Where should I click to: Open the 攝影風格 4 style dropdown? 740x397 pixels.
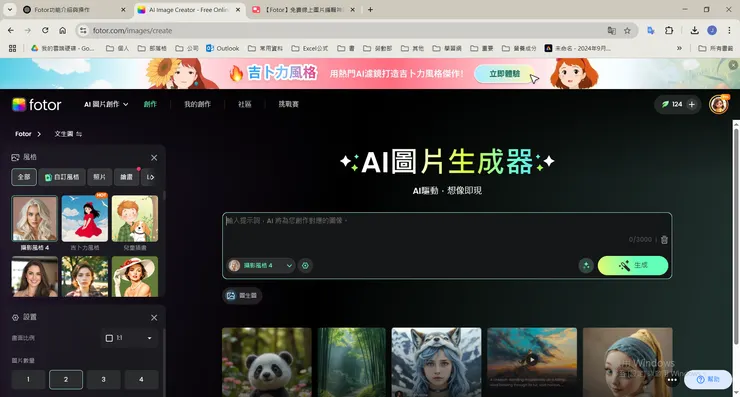[261, 266]
